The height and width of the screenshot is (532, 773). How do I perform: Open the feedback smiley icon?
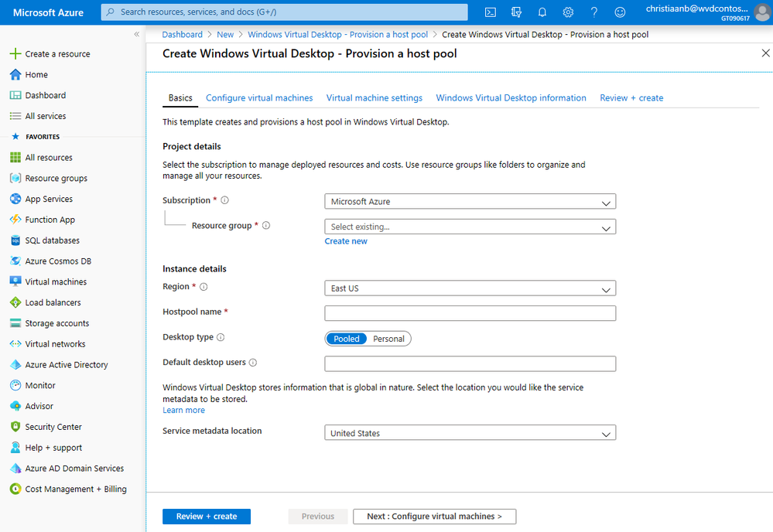pos(620,12)
